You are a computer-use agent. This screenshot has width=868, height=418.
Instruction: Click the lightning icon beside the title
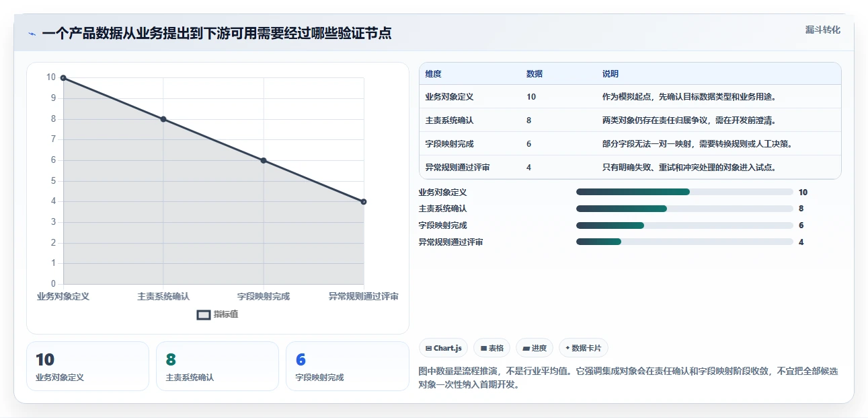coord(32,34)
